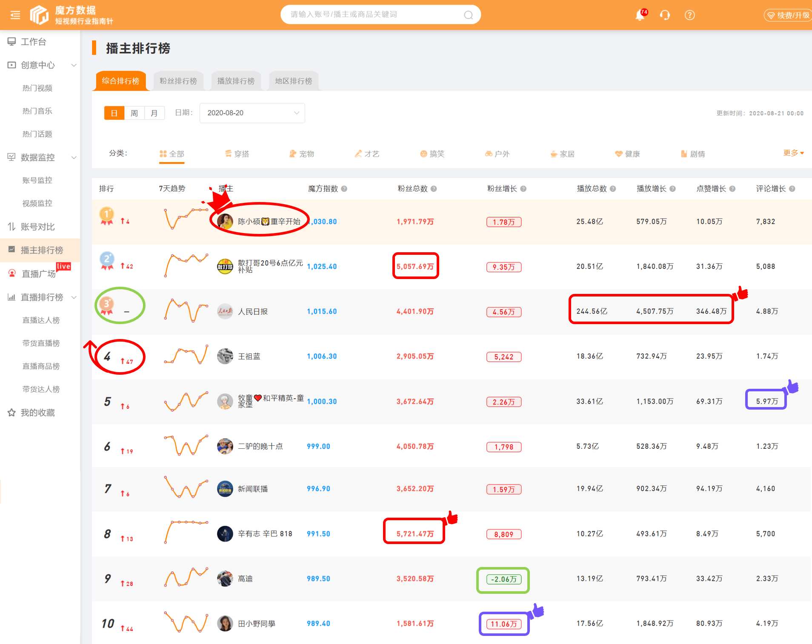Click help icon next to 播放增长
Image resolution: width=812 pixels, height=644 pixels.
(672, 189)
